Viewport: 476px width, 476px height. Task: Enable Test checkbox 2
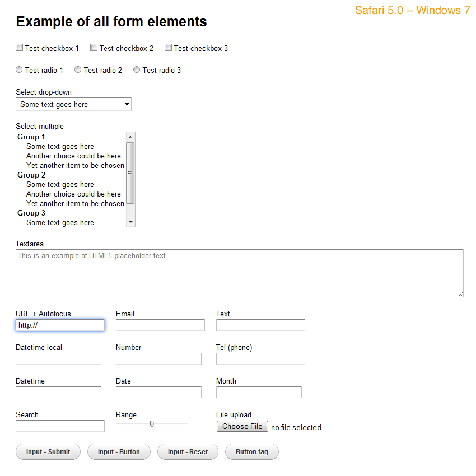[x=94, y=48]
